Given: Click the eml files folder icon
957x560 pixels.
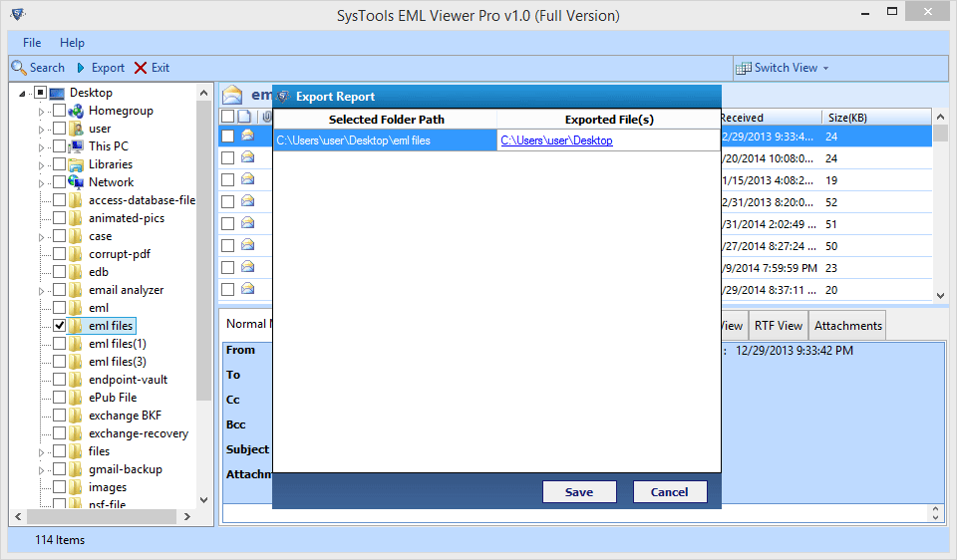Looking at the screenshot, I should (76, 326).
